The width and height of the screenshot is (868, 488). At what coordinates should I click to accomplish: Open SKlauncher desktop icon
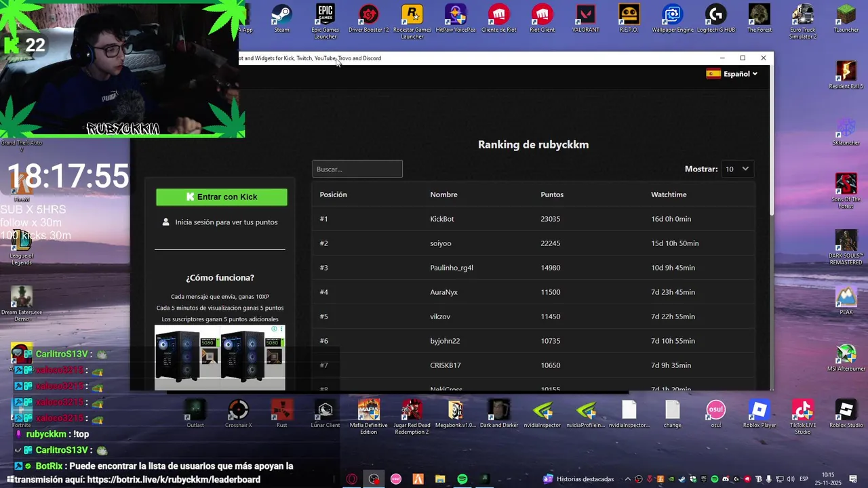point(846,131)
